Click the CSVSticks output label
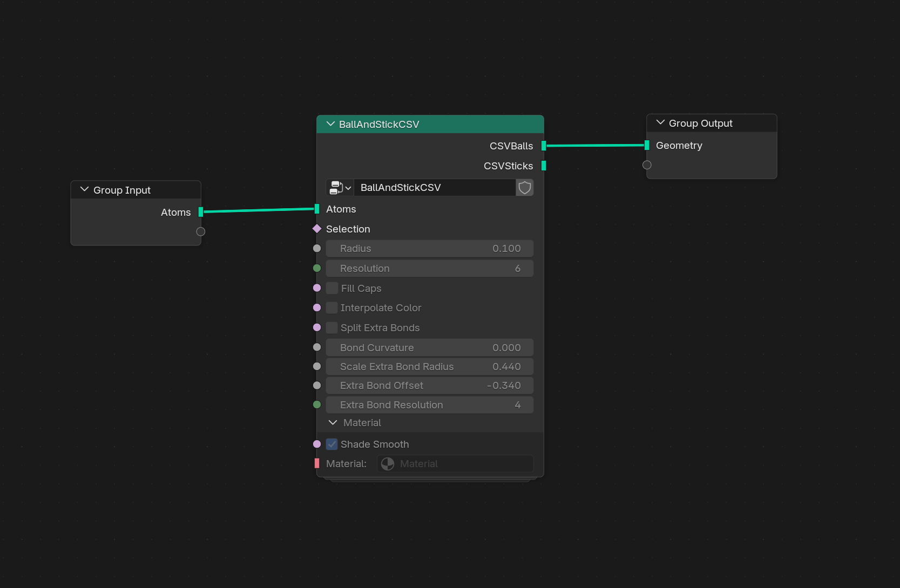This screenshot has height=588, width=900. click(509, 166)
